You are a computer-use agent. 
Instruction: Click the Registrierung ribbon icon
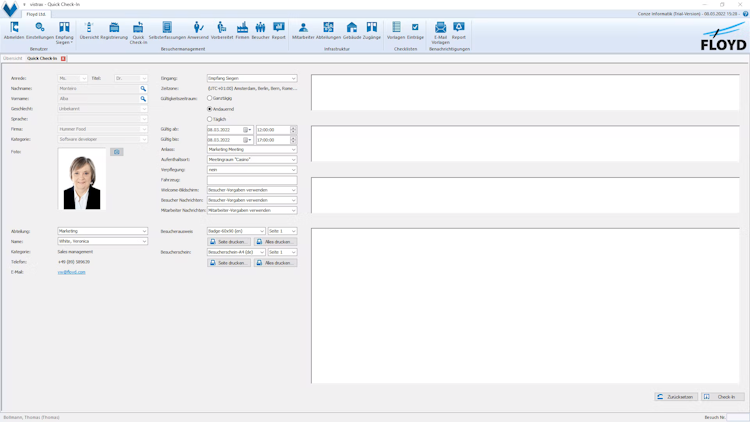coord(114,30)
